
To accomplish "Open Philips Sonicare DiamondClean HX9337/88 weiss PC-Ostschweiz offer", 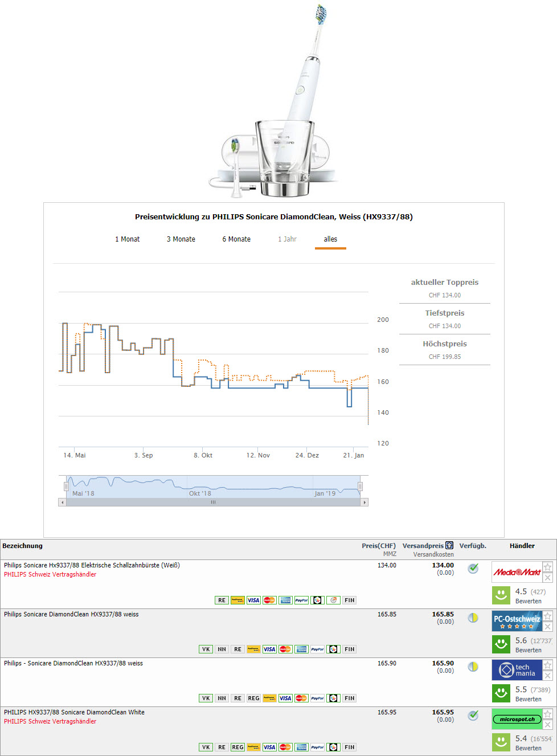I will [71, 614].
